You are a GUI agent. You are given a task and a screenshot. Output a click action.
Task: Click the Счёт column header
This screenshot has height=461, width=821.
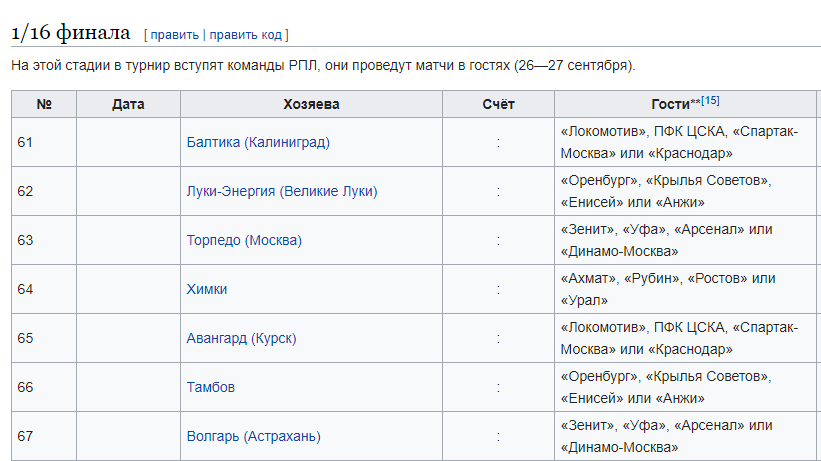coord(498,104)
